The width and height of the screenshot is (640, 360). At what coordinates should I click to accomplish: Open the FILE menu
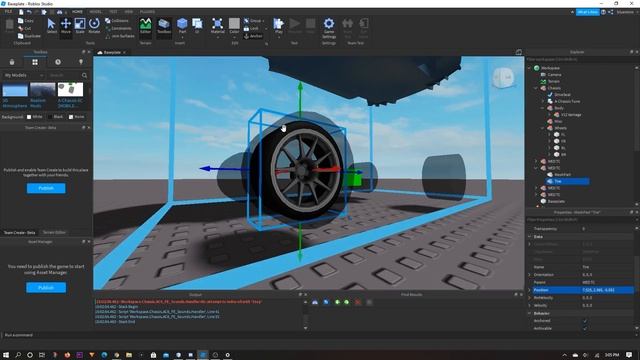coord(8,12)
